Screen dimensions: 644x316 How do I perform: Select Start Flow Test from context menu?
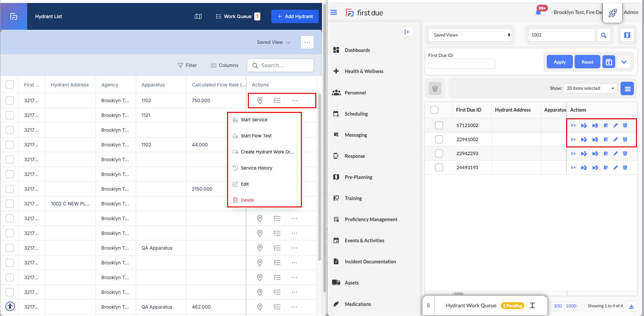pyautogui.click(x=256, y=136)
